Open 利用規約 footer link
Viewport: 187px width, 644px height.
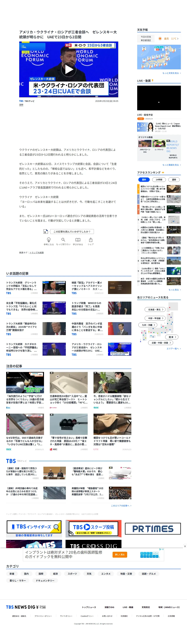click(124, 616)
